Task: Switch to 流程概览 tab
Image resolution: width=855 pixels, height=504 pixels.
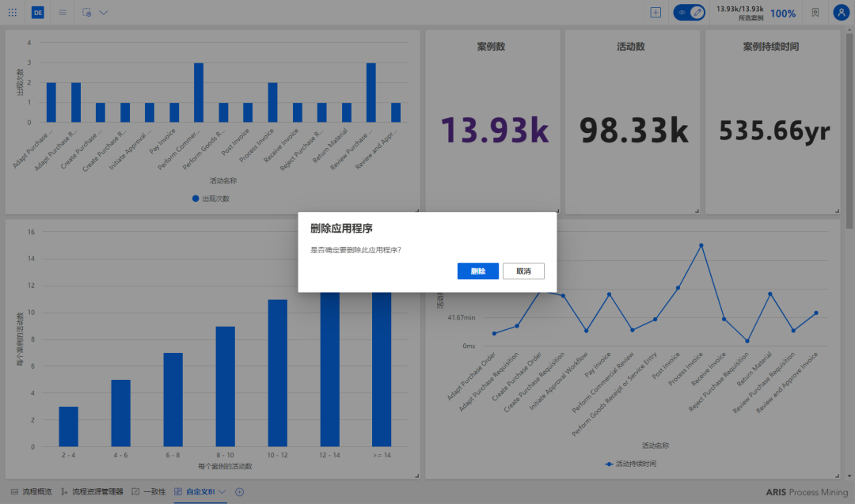Action: [x=31, y=491]
